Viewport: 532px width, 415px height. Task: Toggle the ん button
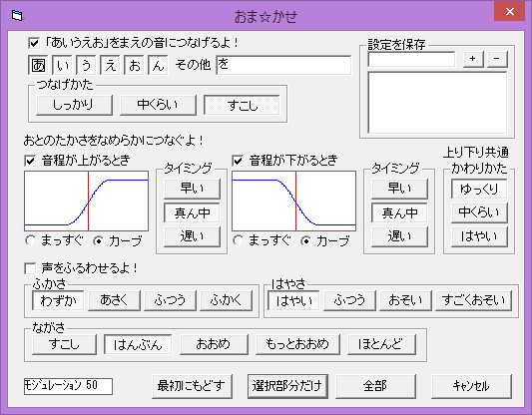158,65
